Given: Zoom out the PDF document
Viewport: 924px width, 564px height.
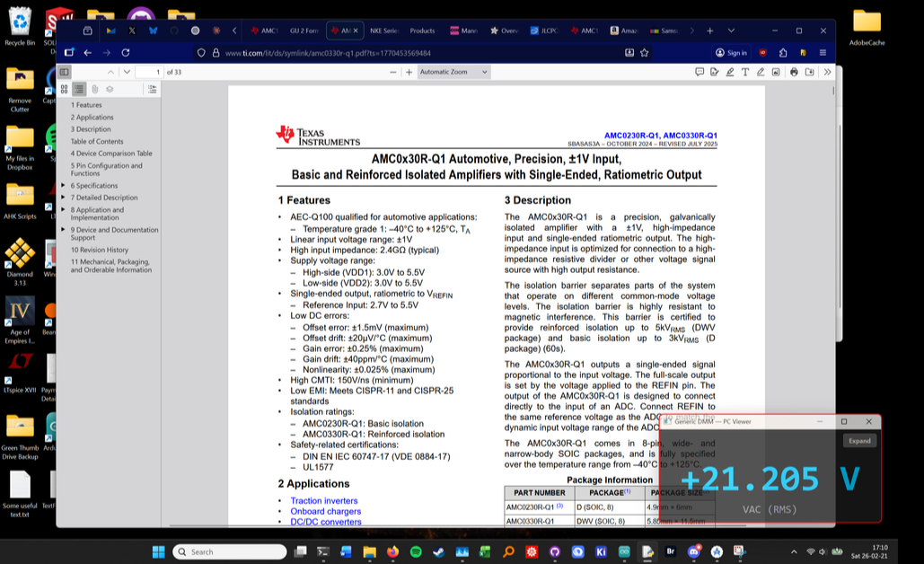Looking at the screenshot, I should click(x=393, y=72).
